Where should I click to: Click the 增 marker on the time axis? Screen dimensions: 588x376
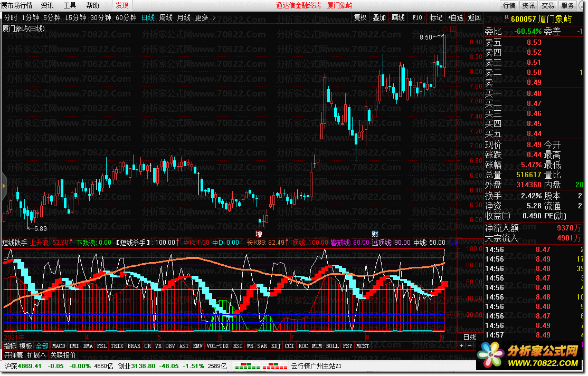[x=259, y=234]
